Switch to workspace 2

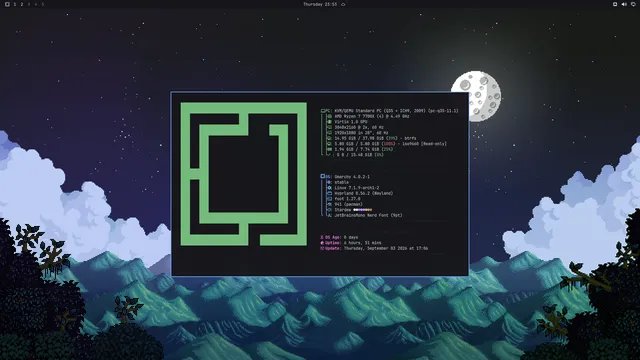pyautogui.click(x=22, y=4)
